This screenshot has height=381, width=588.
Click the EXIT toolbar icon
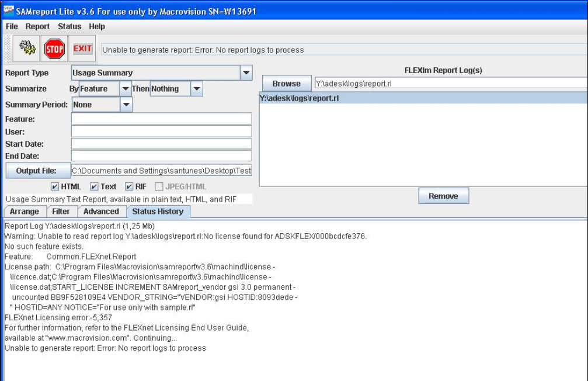coord(82,49)
